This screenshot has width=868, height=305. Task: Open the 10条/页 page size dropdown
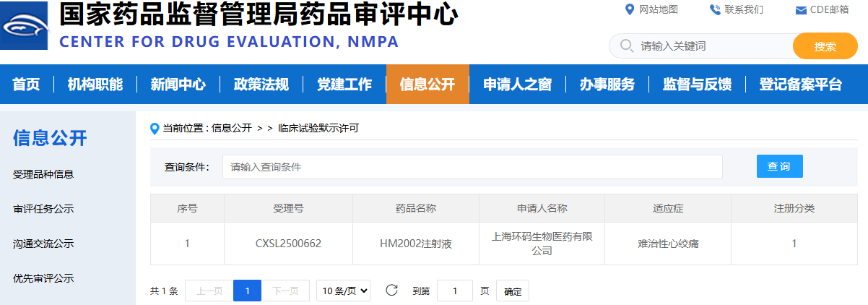[344, 291]
